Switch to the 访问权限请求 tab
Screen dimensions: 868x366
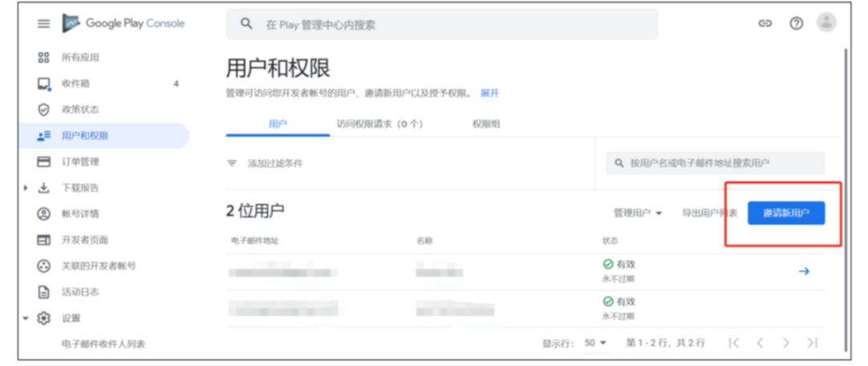click(379, 124)
